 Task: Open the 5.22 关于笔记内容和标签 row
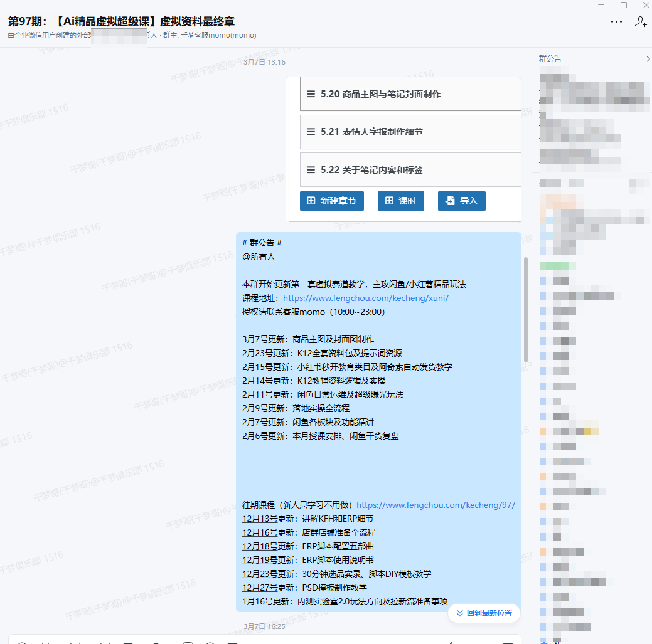pos(410,170)
